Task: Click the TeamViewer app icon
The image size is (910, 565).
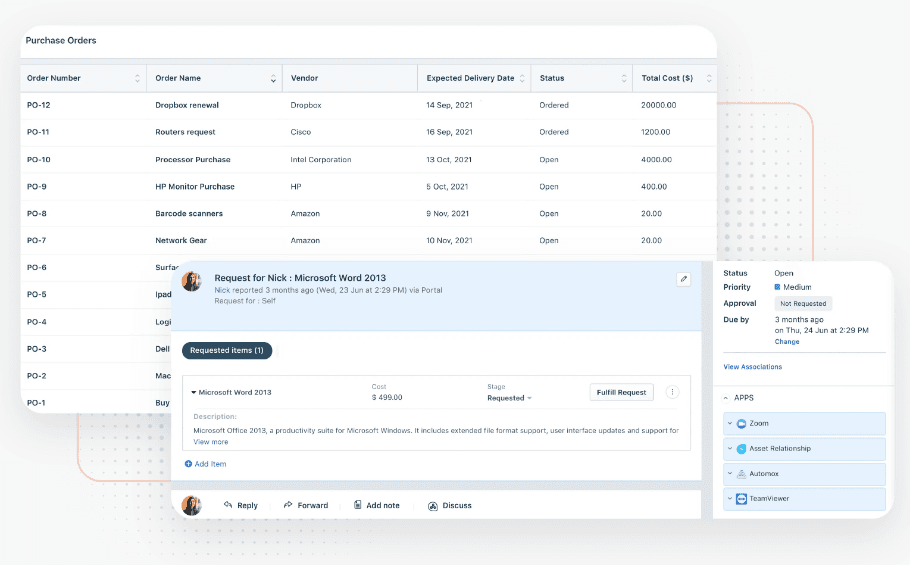Action: point(741,499)
